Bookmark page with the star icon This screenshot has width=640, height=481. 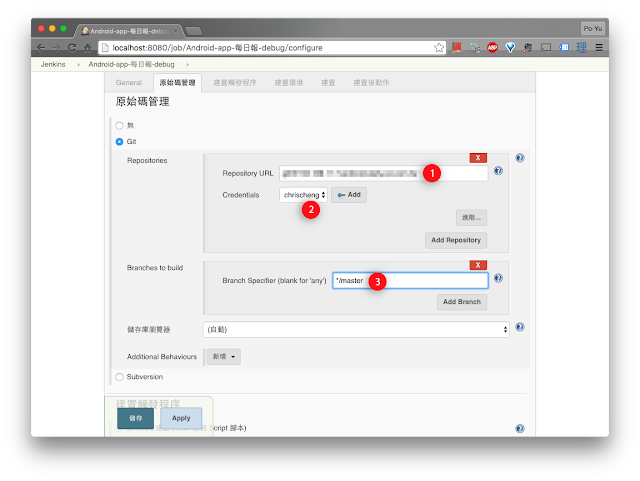439,48
